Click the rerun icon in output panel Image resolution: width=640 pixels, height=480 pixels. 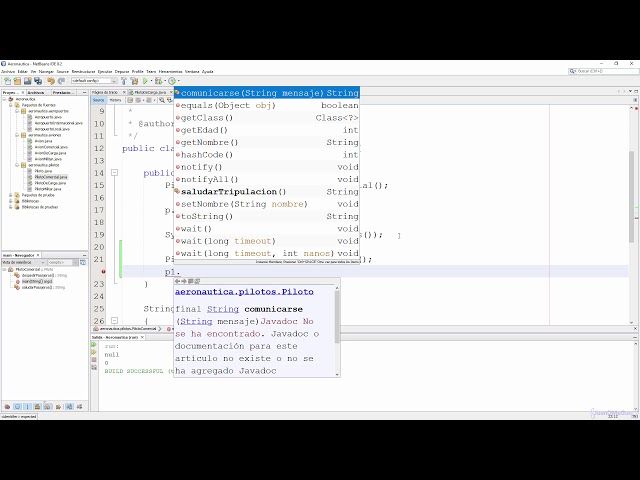pyautogui.click(x=94, y=344)
